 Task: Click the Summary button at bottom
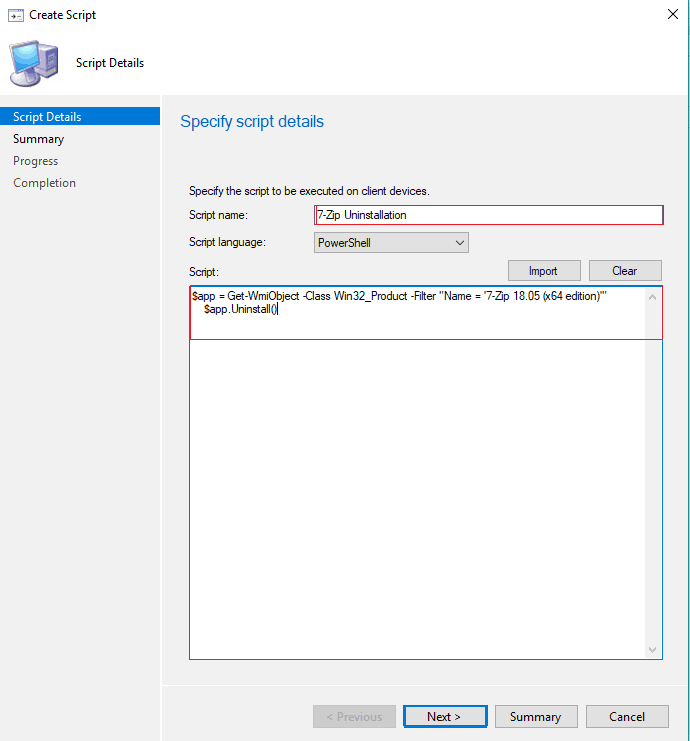[x=535, y=717]
